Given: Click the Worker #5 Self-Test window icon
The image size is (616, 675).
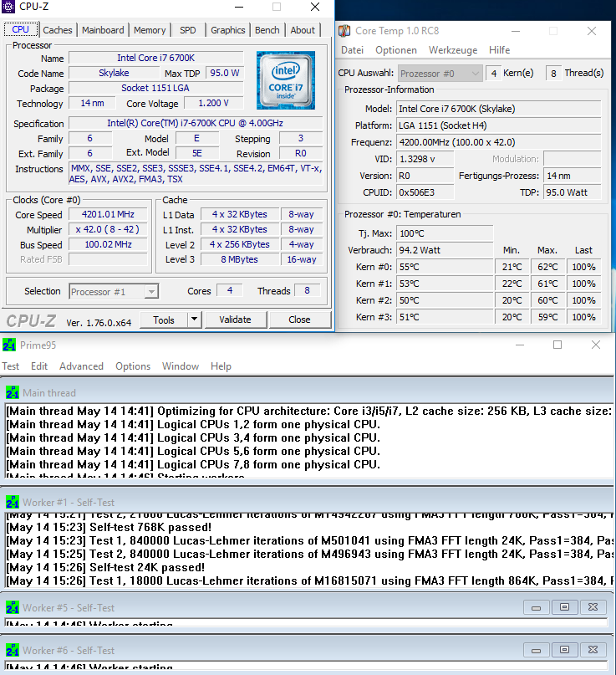Looking at the screenshot, I should (13, 607).
